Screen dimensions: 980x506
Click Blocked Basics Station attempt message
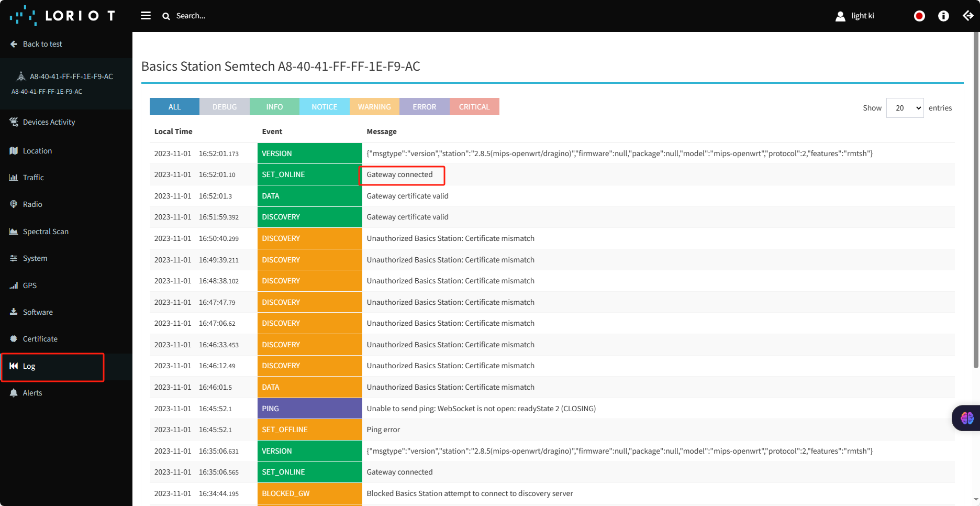tap(470, 493)
